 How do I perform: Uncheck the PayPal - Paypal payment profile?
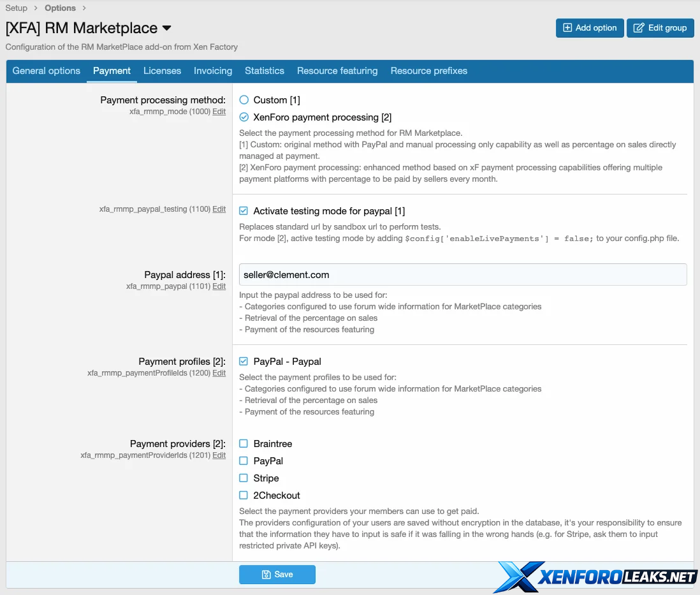244,362
